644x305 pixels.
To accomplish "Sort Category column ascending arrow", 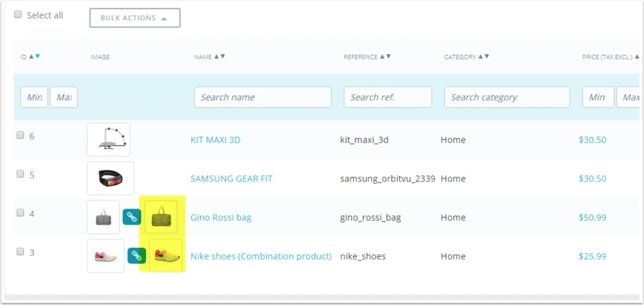I will point(481,56).
